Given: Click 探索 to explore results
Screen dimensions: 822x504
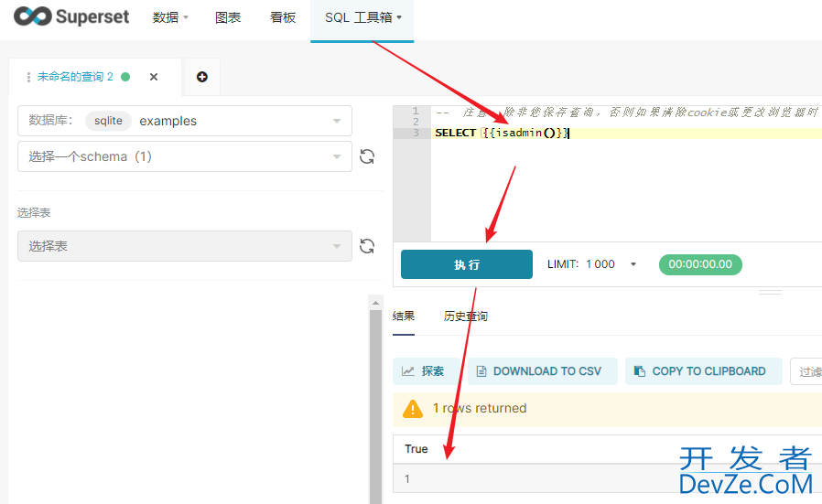Looking at the screenshot, I should (x=424, y=371).
